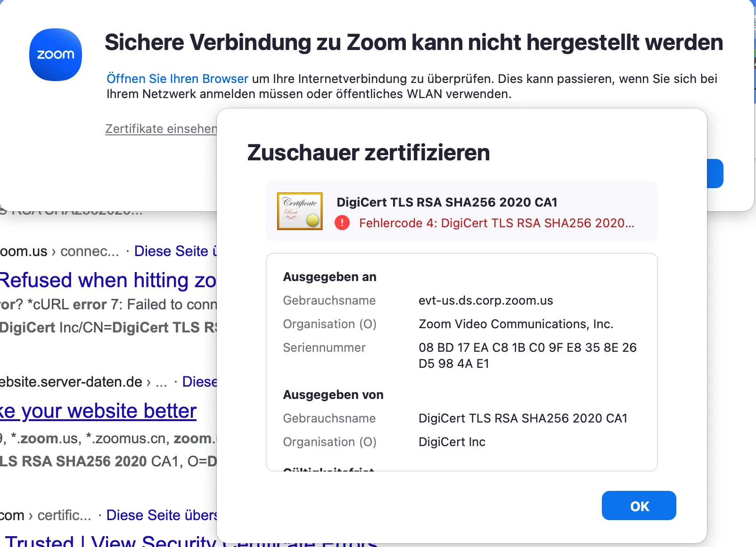Open 'ke your website better' search result link
Screen dimensions: 756x547
98,411
